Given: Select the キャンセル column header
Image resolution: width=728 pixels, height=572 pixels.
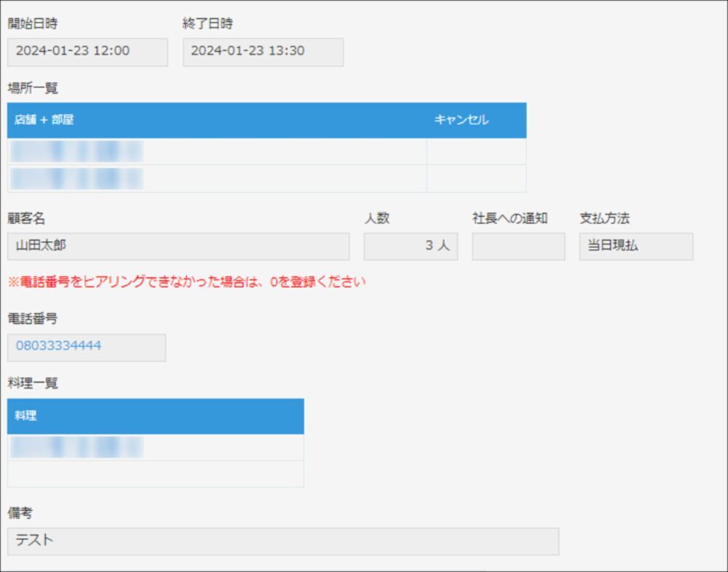Looking at the screenshot, I should click(462, 120).
